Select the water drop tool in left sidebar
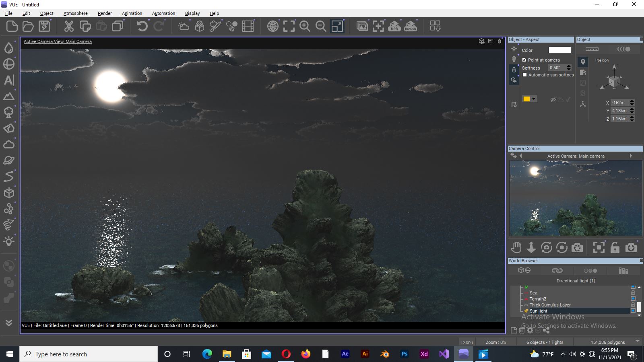Image resolution: width=644 pixels, height=362 pixels. point(9,48)
